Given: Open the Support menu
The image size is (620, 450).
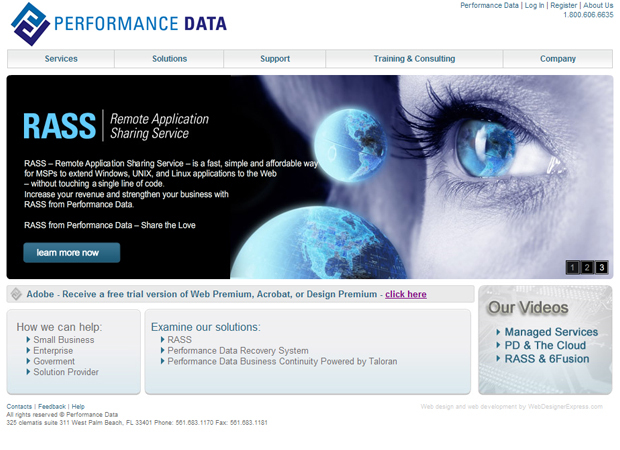Looking at the screenshot, I should (275, 59).
